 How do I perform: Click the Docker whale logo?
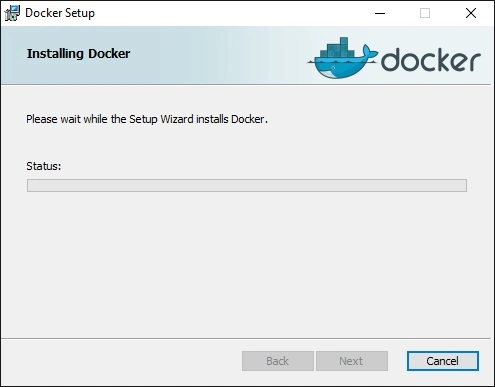coord(342,58)
